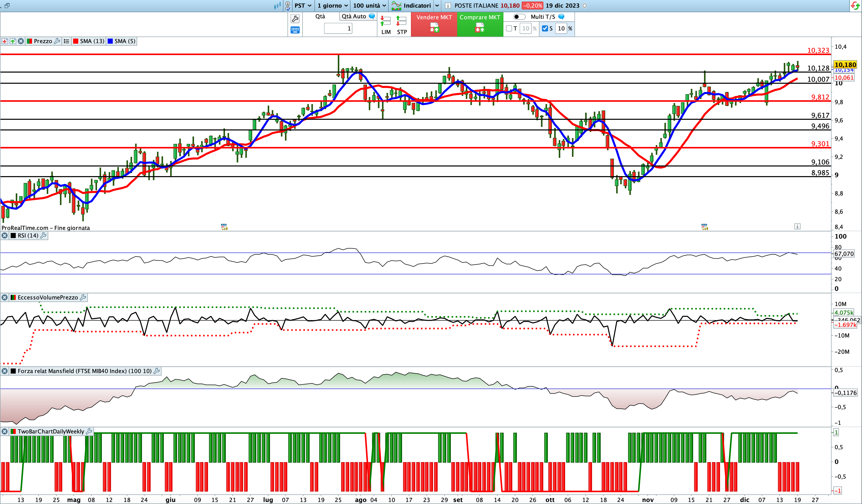Open the indicator list icon on price panel
862x504 pixels.
click(x=66, y=41)
